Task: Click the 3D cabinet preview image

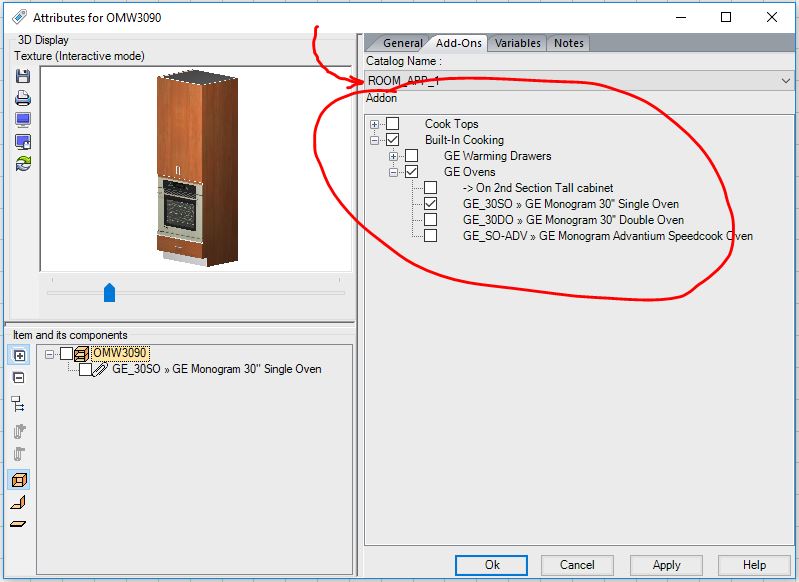Action: (x=196, y=168)
